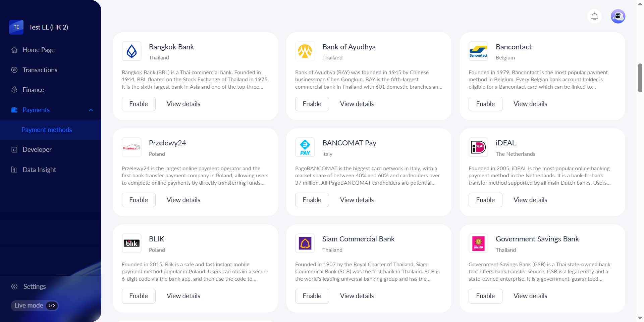This screenshot has height=322, width=644.
Task: Click the BANCOMAT Pay logo icon
Action: (305, 147)
